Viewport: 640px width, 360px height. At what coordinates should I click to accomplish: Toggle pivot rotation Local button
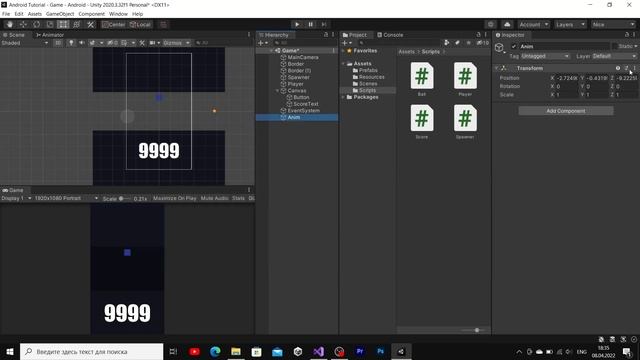pos(140,24)
